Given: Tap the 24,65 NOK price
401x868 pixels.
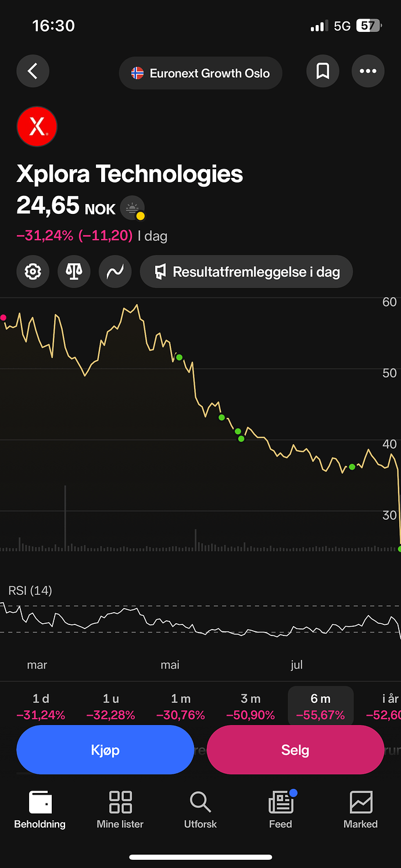Looking at the screenshot, I should point(66,206).
